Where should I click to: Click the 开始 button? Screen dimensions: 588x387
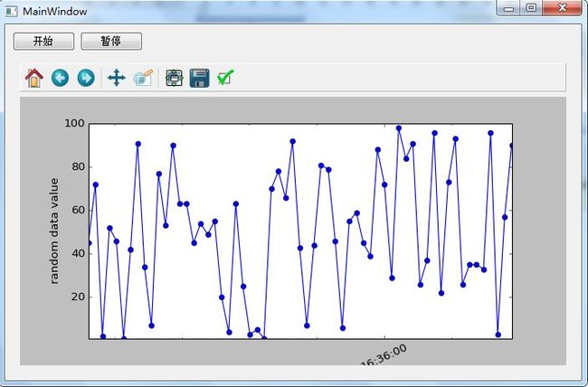pos(43,42)
